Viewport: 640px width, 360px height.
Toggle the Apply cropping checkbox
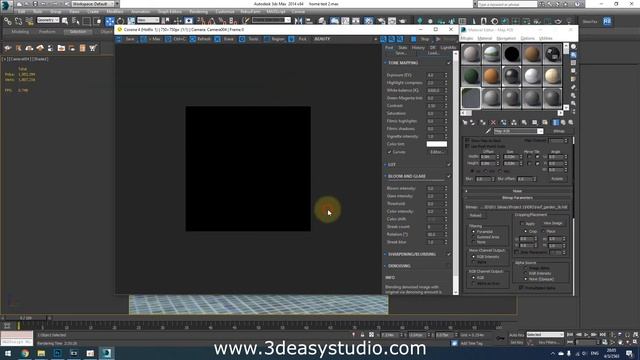tap(522, 224)
